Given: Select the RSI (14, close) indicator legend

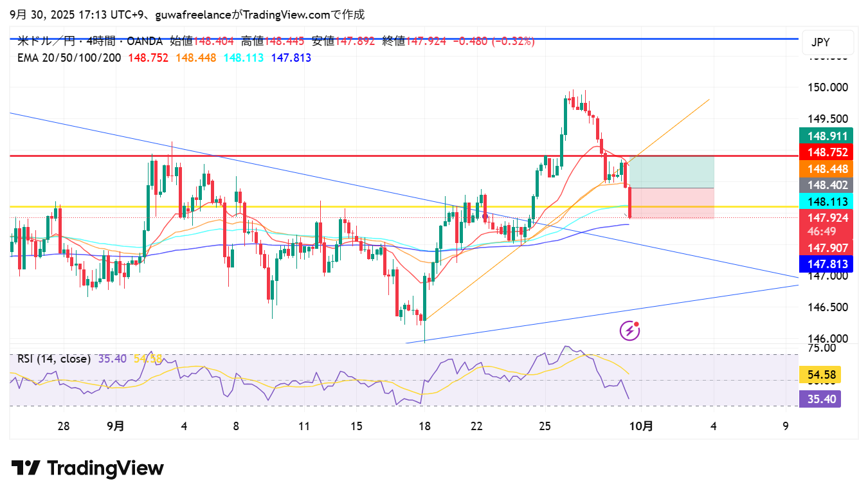Looking at the screenshot, I should pos(53,359).
